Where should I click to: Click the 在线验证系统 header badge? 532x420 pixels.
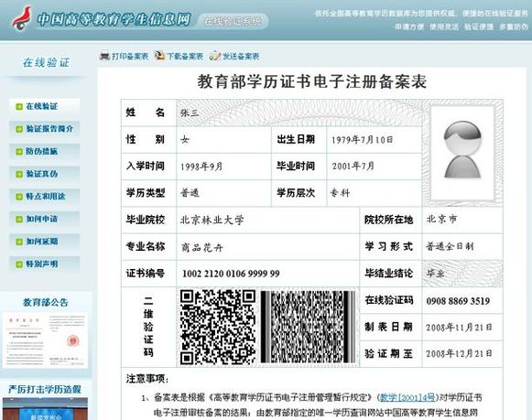tap(233, 21)
